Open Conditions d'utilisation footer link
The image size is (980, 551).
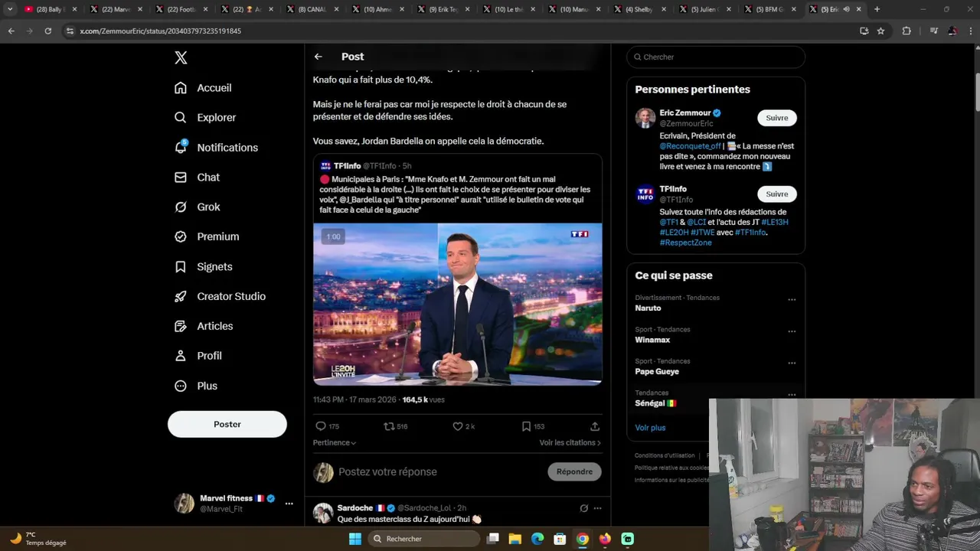pos(665,455)
